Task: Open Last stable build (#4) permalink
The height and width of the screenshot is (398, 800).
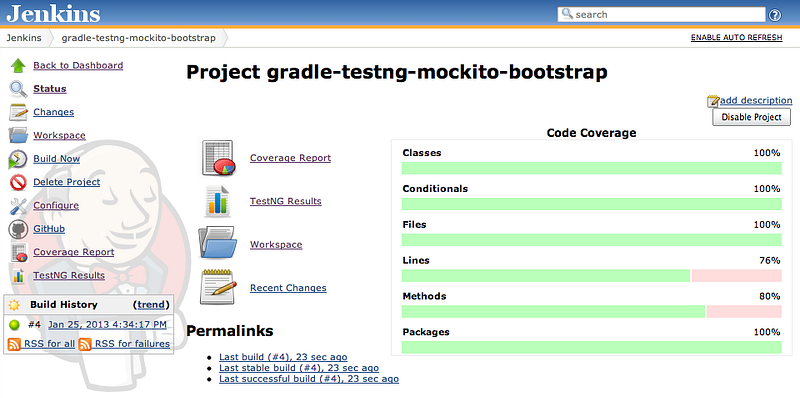Action: [x=299, y=368]
